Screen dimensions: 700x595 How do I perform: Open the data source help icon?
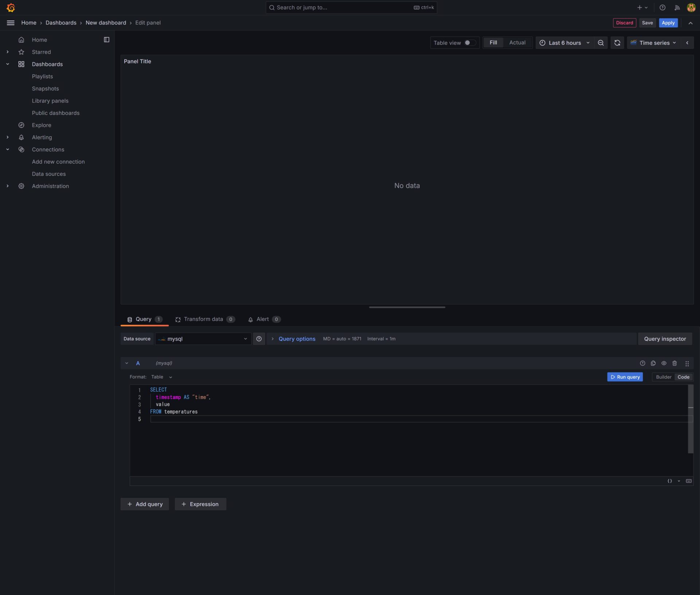coord(259,339)
